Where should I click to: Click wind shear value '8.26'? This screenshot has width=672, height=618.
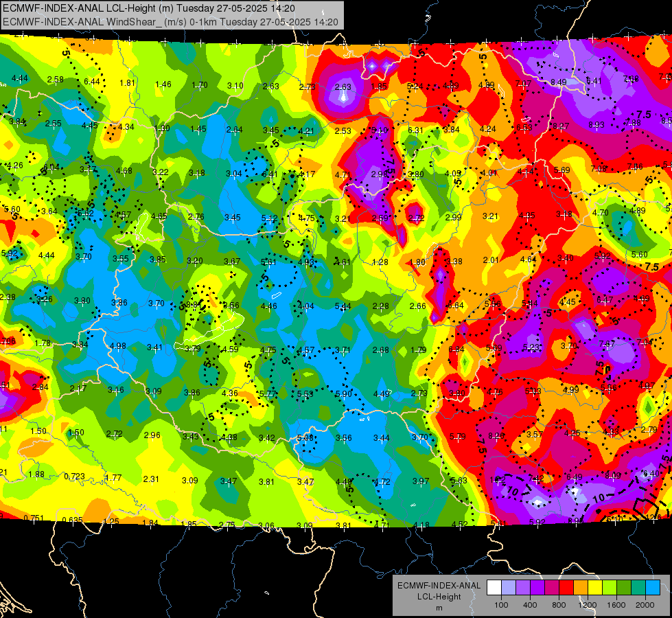point(496,436)
